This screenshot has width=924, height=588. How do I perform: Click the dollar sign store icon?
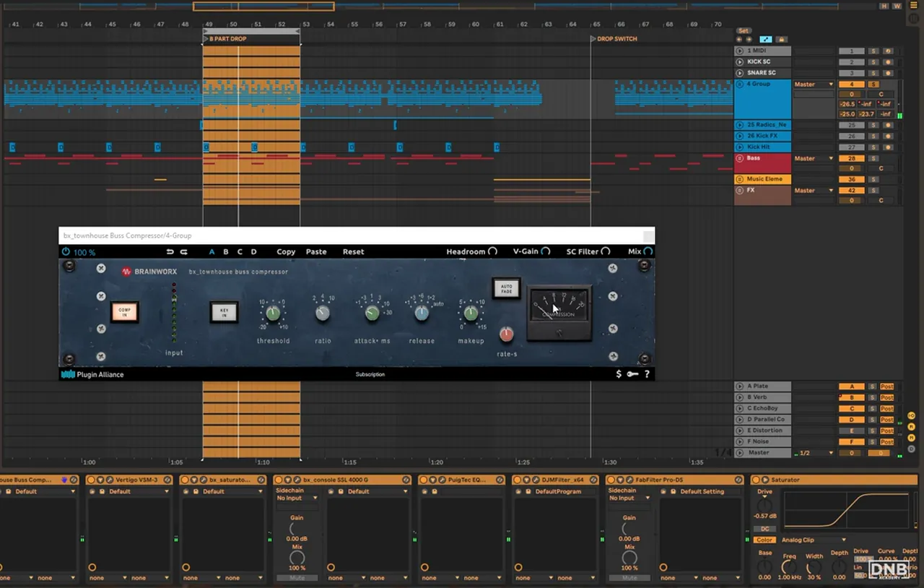coord(619,374)
